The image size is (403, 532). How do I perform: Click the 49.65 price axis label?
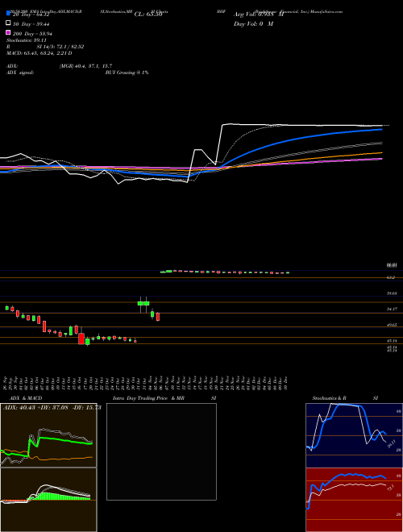click(x=393, y=325)
